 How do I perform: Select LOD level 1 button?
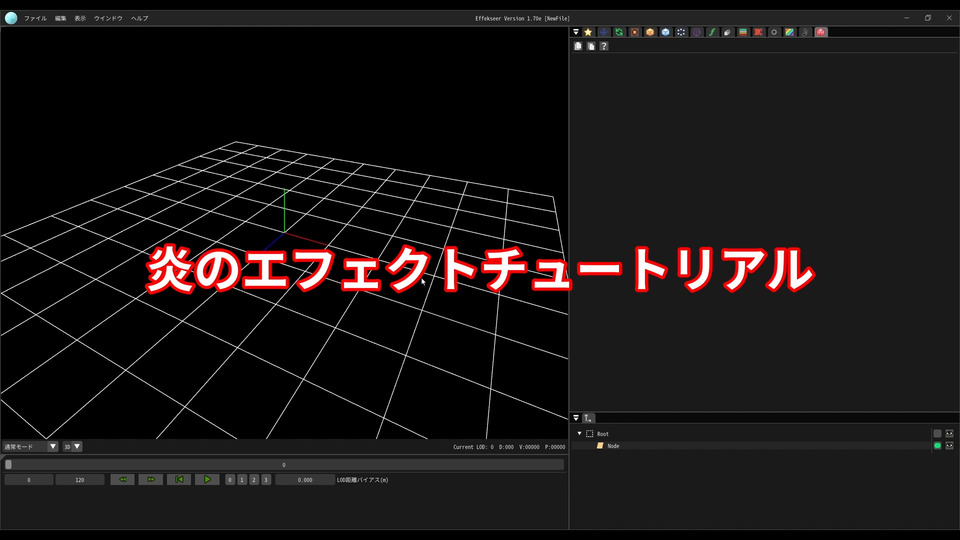(242, 480)
